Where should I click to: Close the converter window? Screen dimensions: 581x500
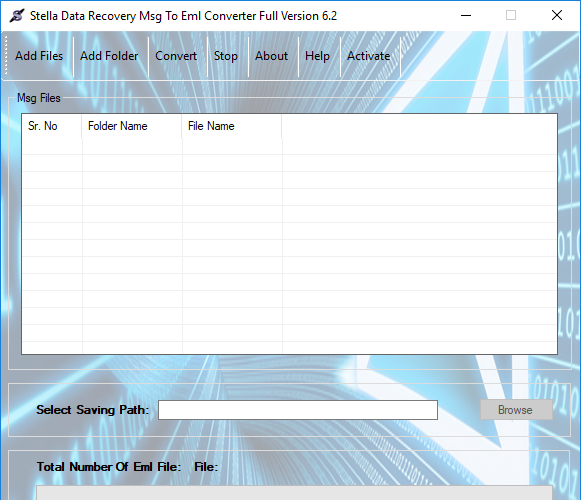(557, 16)
